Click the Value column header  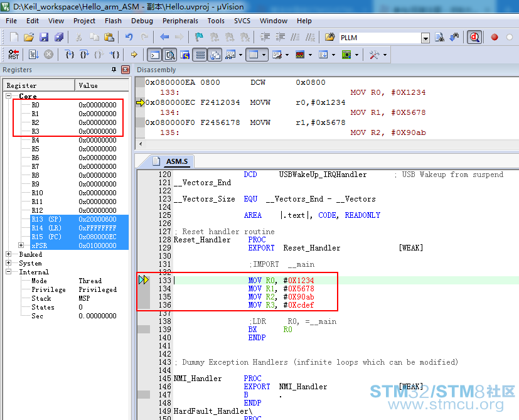point(102,85)
